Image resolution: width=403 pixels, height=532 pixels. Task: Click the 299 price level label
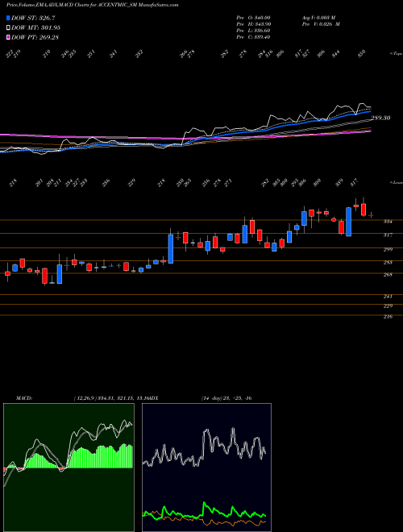(388, 249)
